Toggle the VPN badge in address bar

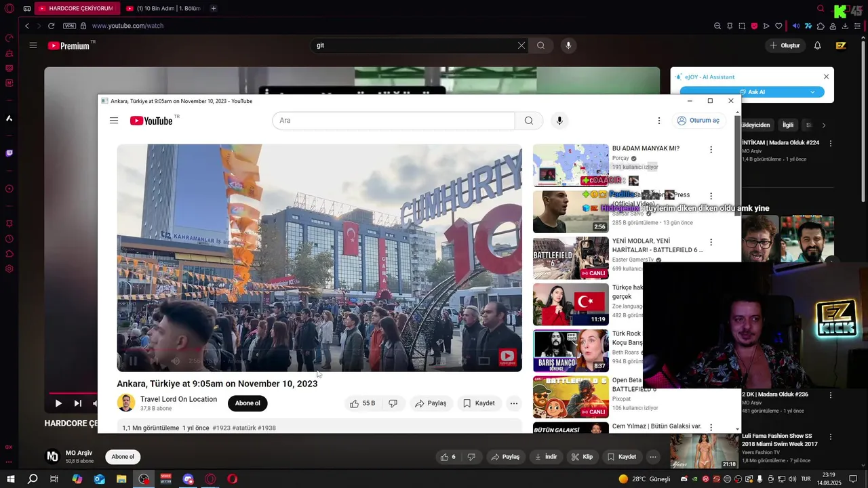pos(69,26)
